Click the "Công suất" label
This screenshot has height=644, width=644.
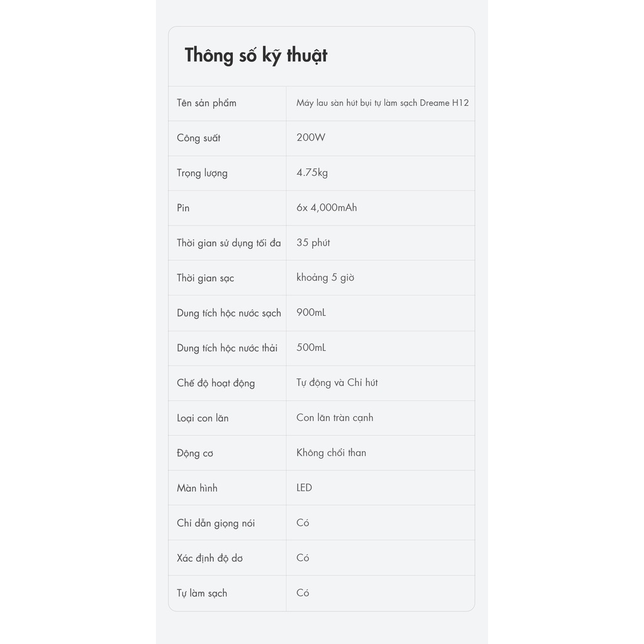(x=199, y=138)
